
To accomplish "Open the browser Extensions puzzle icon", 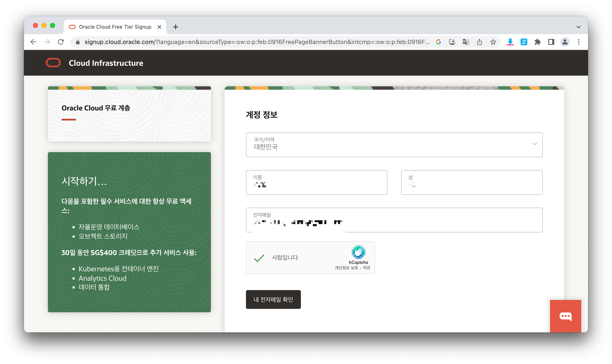I will (537, 42).
